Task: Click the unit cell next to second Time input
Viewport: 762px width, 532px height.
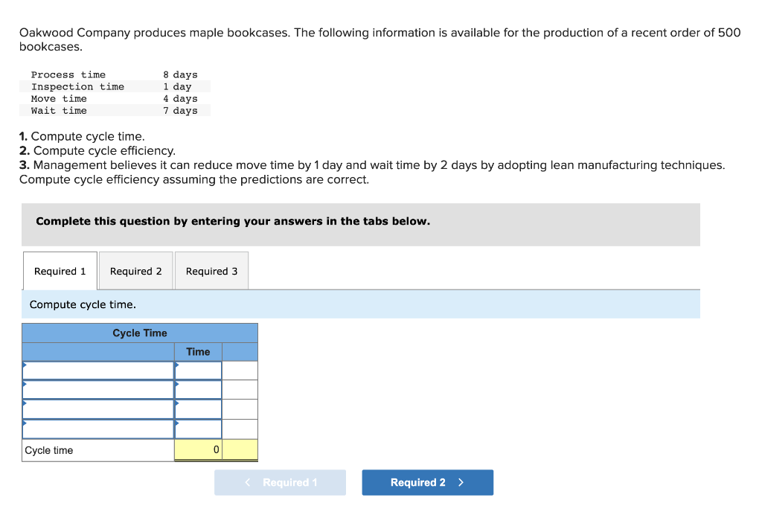Action: point(240,390)
